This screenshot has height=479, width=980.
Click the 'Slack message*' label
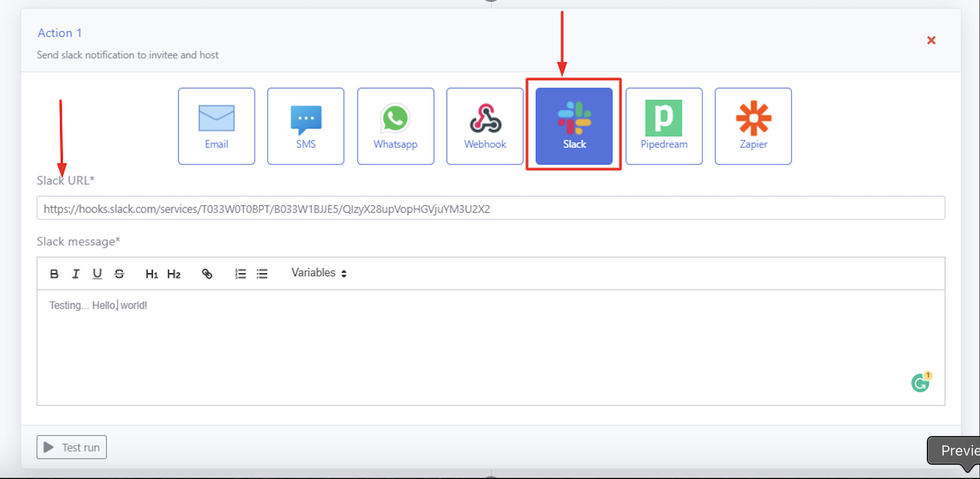pos(78,242)
